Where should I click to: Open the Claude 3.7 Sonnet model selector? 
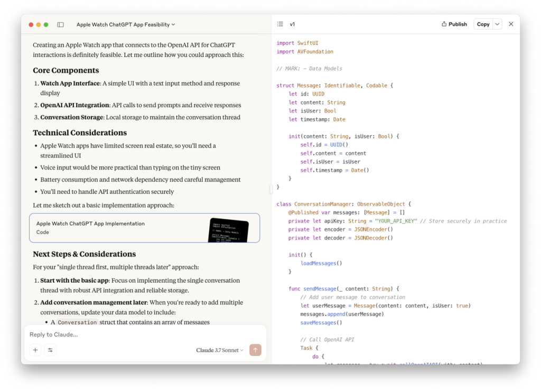pos(220,350)
